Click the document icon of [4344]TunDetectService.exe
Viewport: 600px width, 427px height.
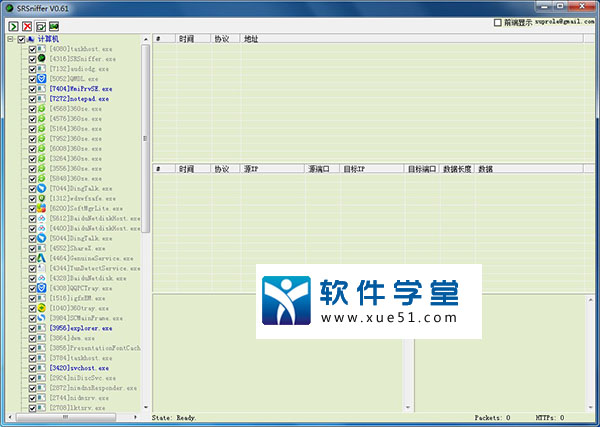[x=42, y=268]
